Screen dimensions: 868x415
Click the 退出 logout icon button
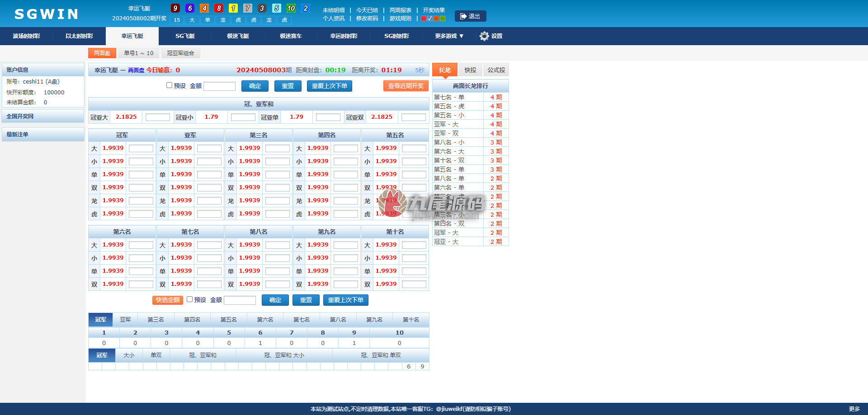click(x=470, y=16)
